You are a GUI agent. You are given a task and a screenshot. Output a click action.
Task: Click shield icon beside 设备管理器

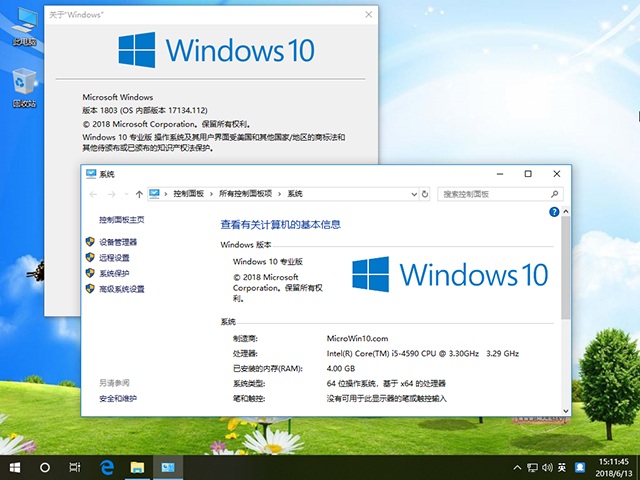[x=90, y=242]
